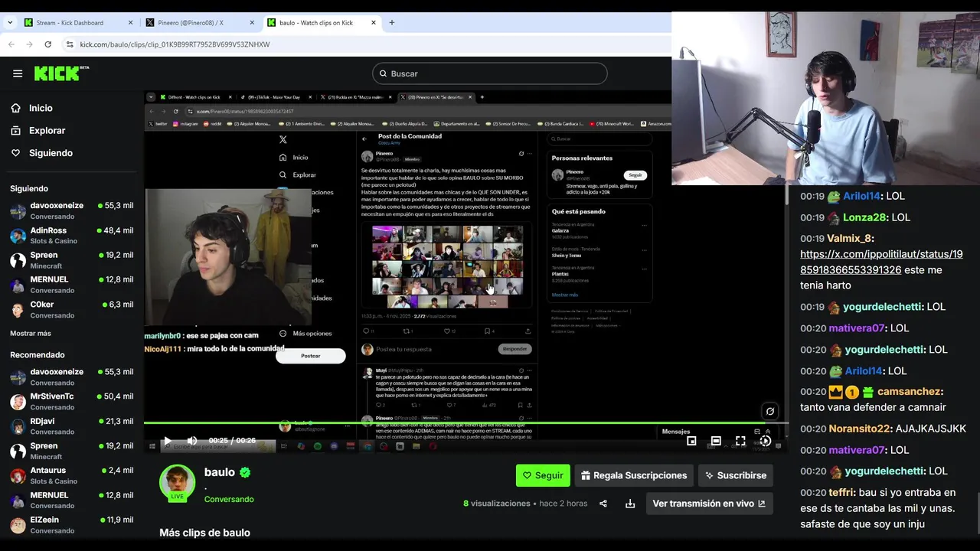Click the 8 visualizaciones count

[x=497, y=504]
